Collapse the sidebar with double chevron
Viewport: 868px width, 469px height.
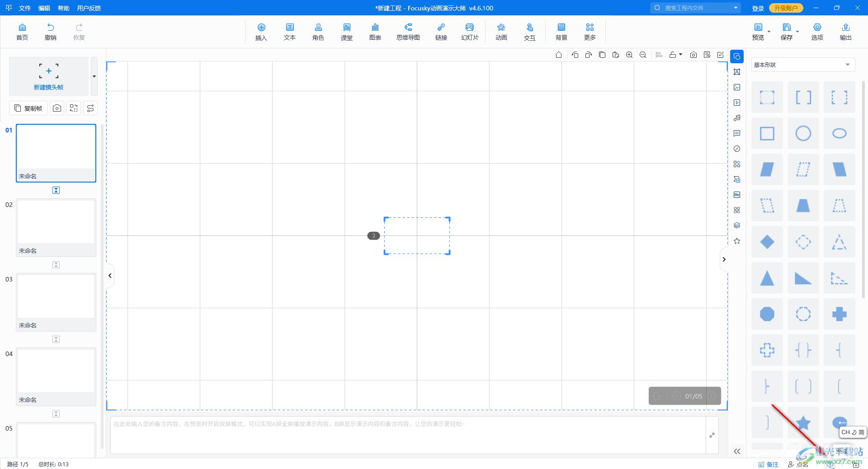737,451
